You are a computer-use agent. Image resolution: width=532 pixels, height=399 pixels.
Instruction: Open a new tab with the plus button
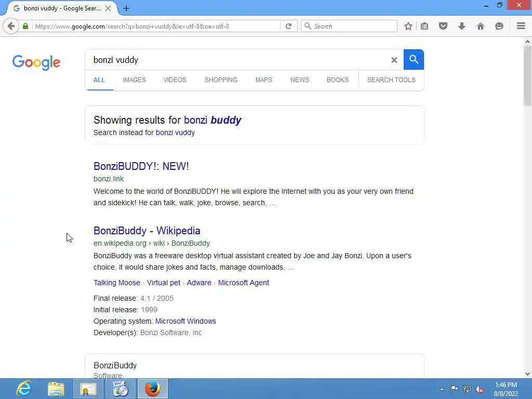[x=126, y=8]
